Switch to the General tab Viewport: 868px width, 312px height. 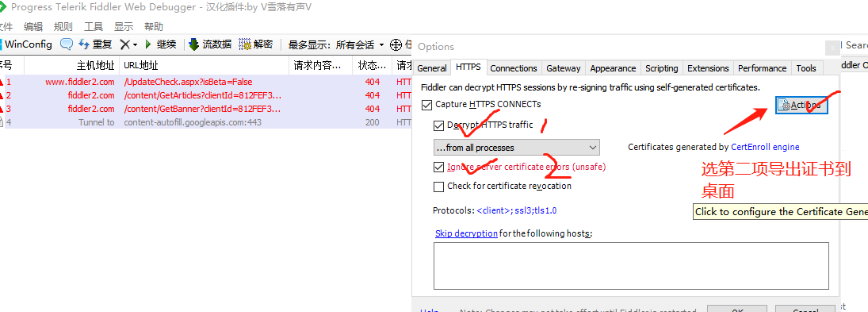point(432,68)
